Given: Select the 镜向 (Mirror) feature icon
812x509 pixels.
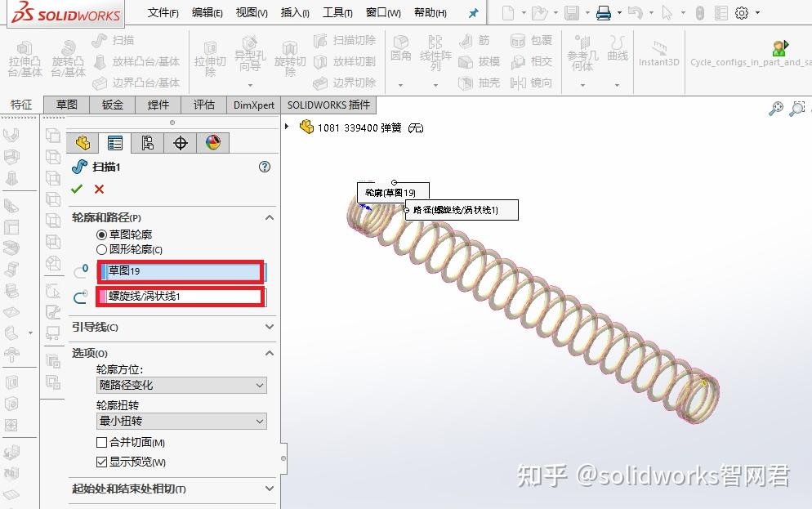Looking at the screenshot, I should [x=532, y=82].
